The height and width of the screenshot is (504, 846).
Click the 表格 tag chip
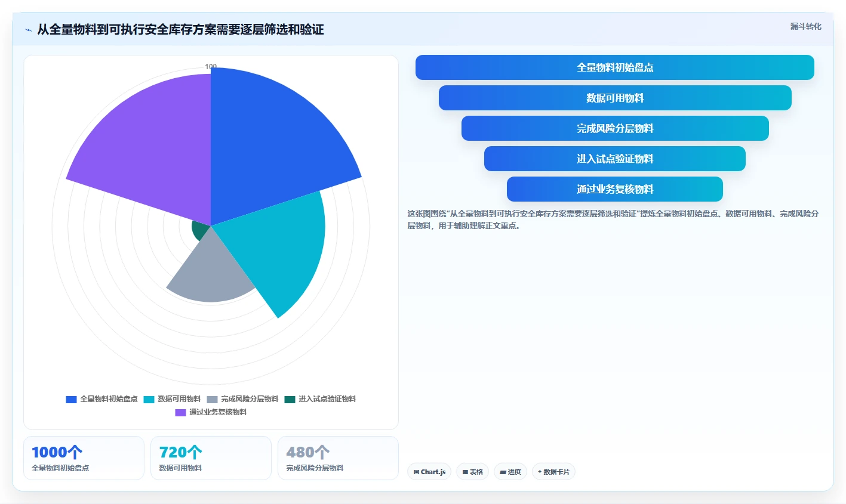(472, 472)
